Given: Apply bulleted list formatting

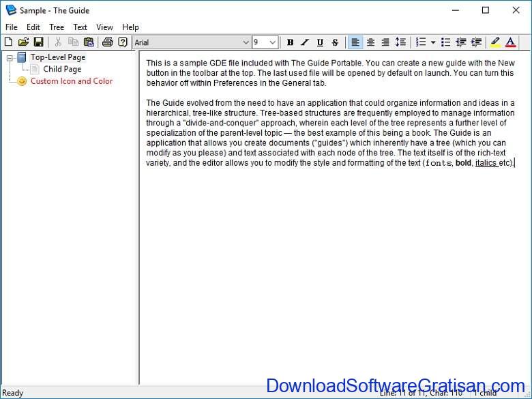Looking at the screenshot, I should [x=445, y=42].
